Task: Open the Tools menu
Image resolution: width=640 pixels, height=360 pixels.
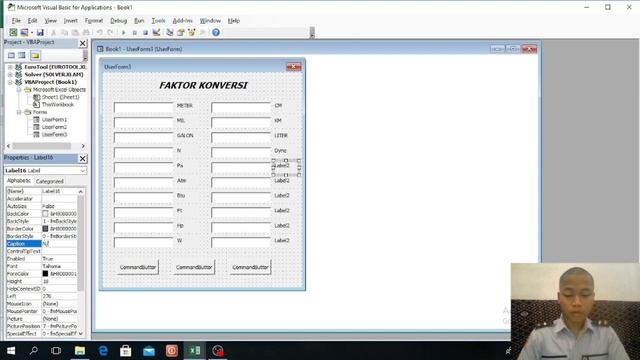Action: (158, 20)
